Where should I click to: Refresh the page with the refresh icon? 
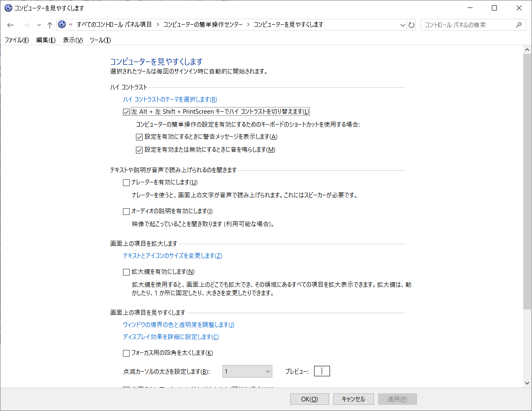pos(412,25)
